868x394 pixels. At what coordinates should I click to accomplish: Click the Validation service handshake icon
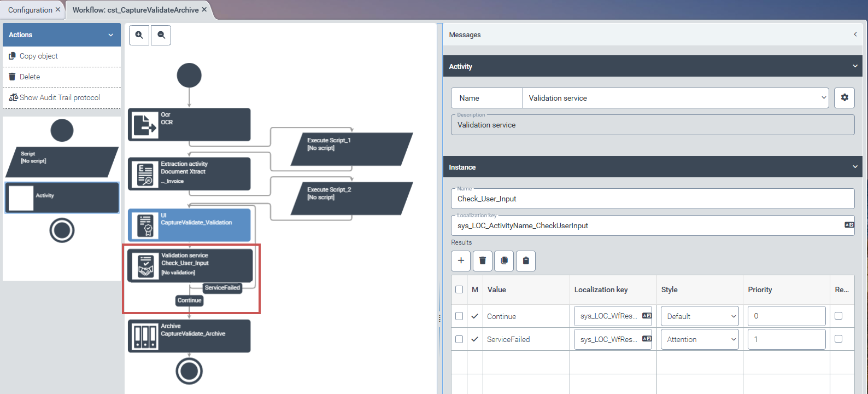(145, 266)
